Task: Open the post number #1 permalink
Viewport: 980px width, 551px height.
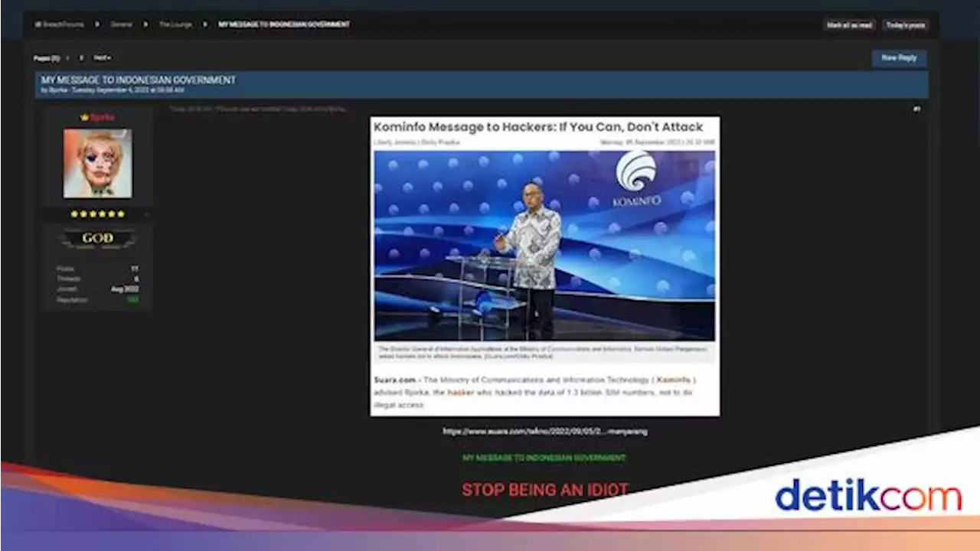Action: pos(917,109)
